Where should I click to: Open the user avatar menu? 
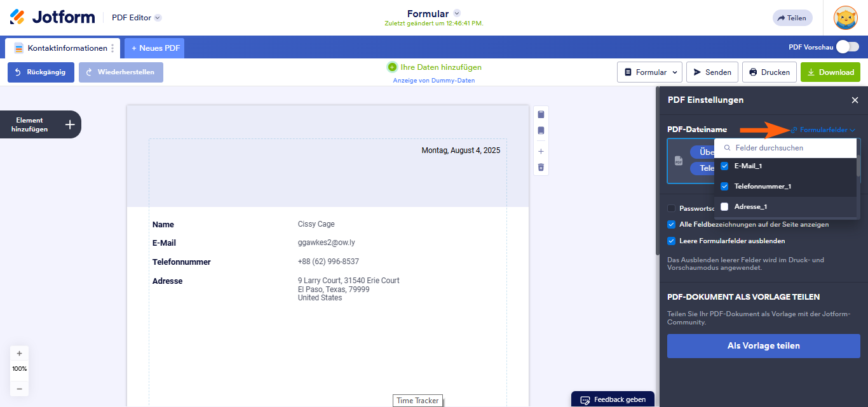[846, 18]
